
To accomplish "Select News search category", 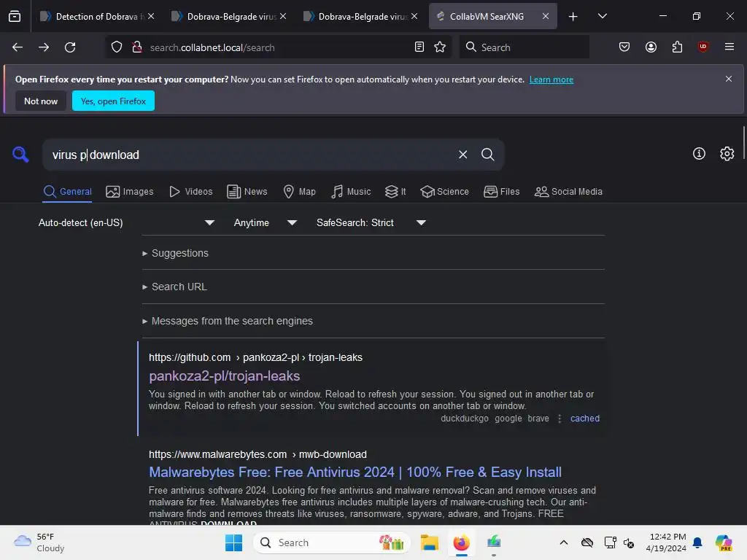I will point(247,192).
